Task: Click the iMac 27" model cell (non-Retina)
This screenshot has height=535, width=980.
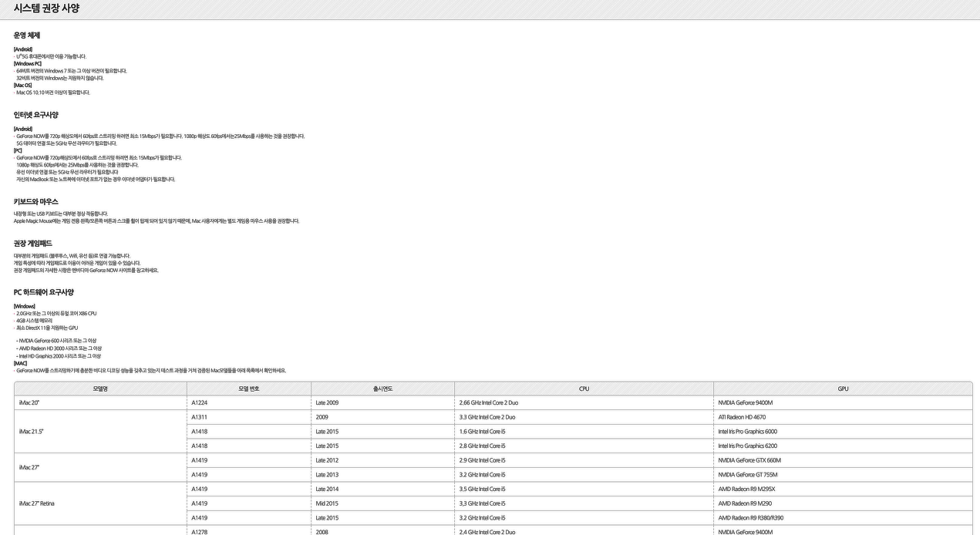Action: [x=100, y=467]
